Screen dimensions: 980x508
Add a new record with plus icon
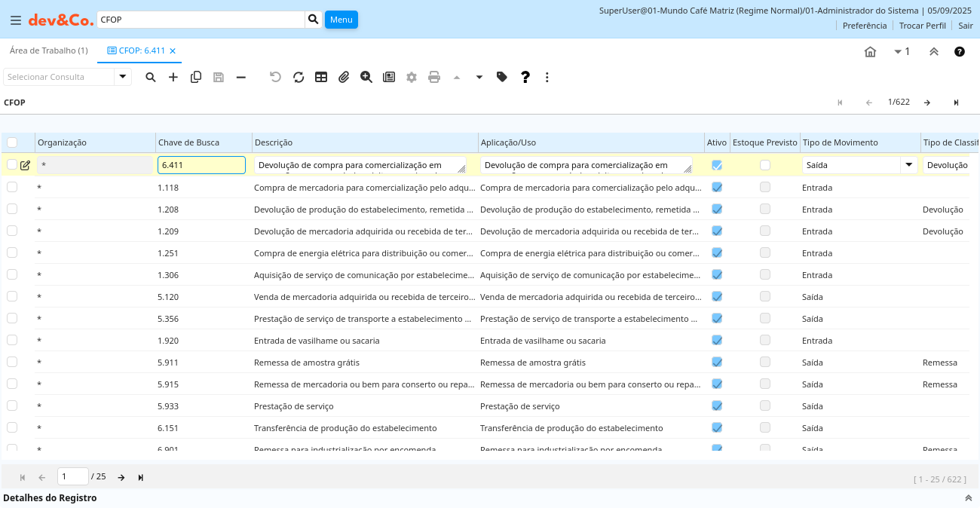click(173, 77)
